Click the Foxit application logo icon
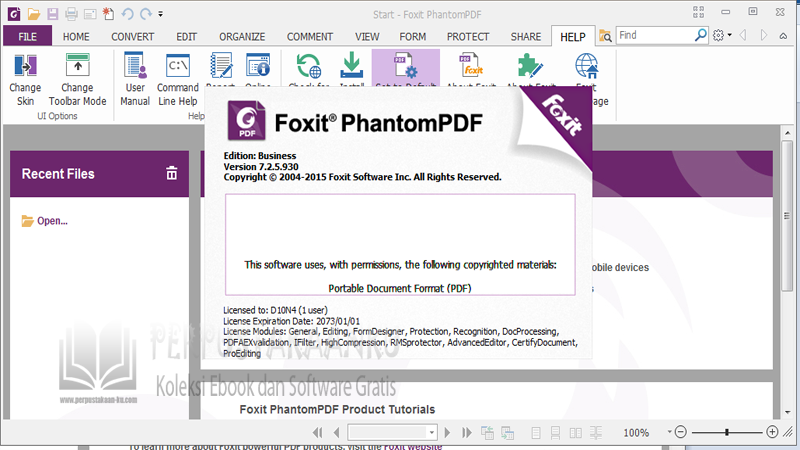The height and width of the screenshot is (450, 800). 14,14
